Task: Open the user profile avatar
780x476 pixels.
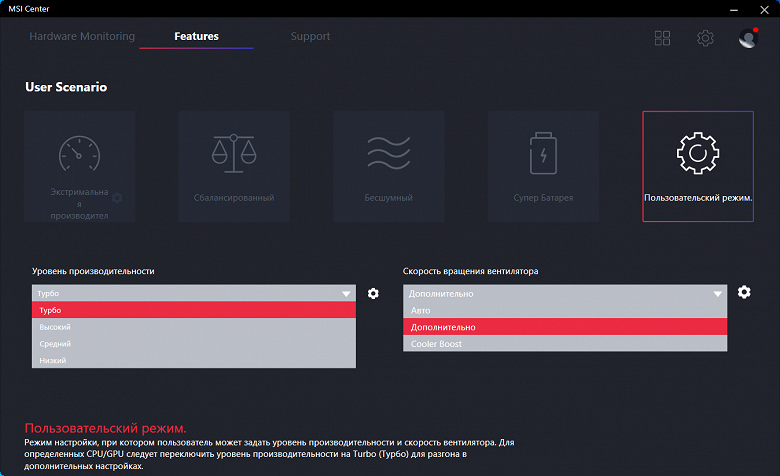Action: (x=748, y=38)
